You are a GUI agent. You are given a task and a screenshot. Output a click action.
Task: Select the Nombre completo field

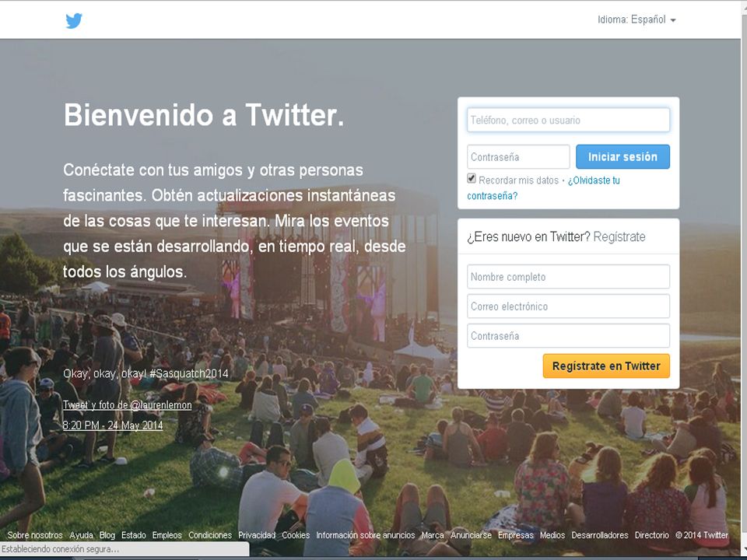(568, 277)
